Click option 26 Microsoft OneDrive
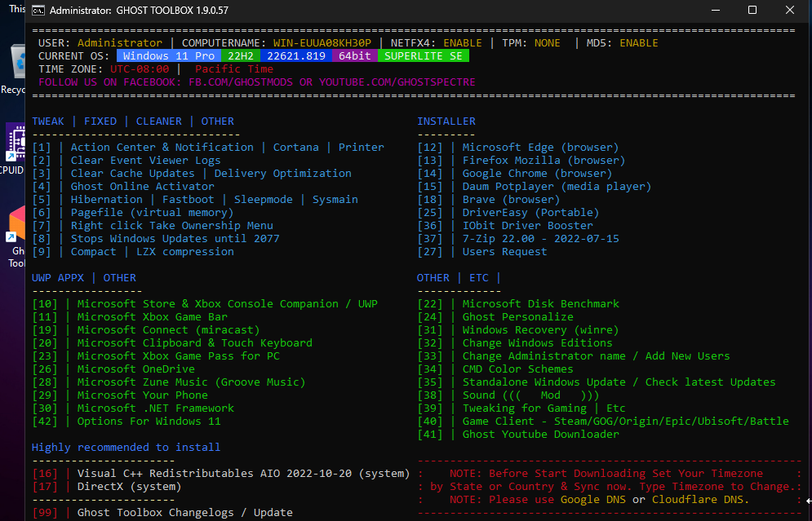 tap(113, 369)
